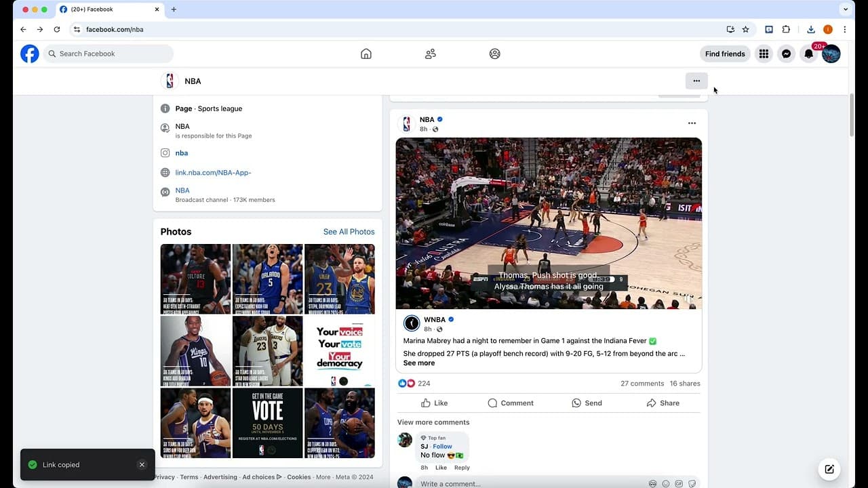The height and width of the screenshot is (488, 868).
Task: Click the Comment button on the post
Action: tap(511, 403)
